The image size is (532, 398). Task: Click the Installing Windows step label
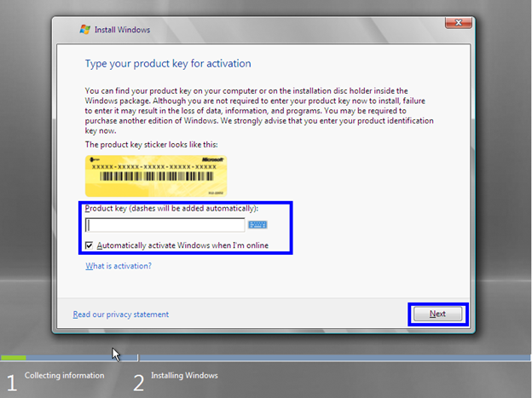point(184,375)
